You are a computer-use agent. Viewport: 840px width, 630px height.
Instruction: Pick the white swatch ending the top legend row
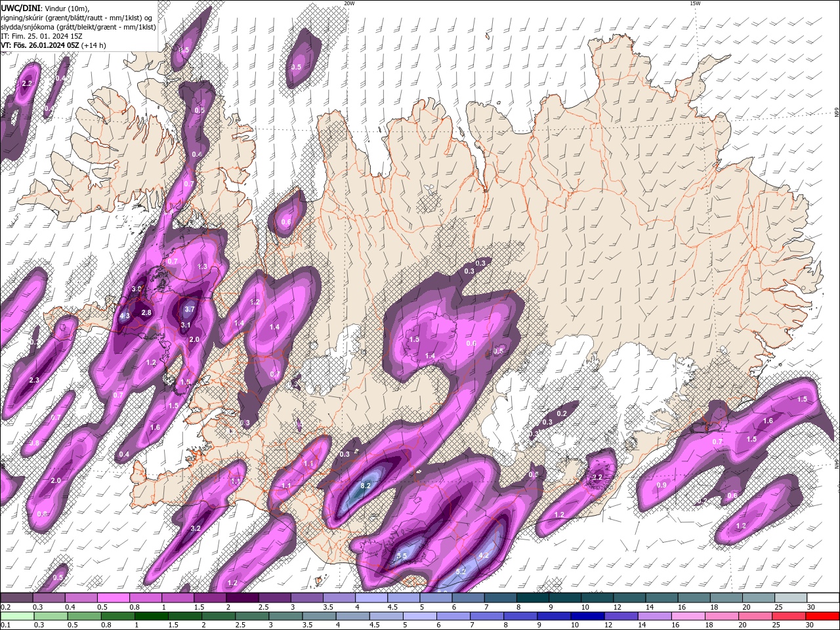pyautogui.click(x=822, y=598)
